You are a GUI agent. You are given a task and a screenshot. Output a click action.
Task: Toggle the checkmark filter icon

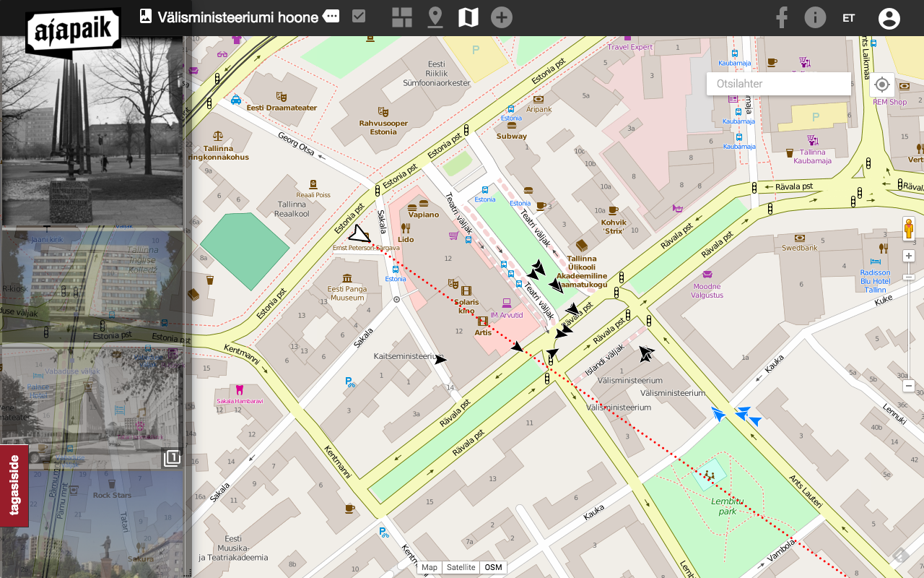click(359, 16)
